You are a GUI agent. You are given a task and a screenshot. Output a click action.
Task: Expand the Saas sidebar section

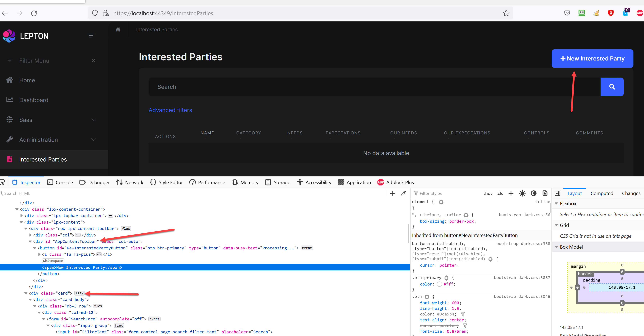[94, 120]
